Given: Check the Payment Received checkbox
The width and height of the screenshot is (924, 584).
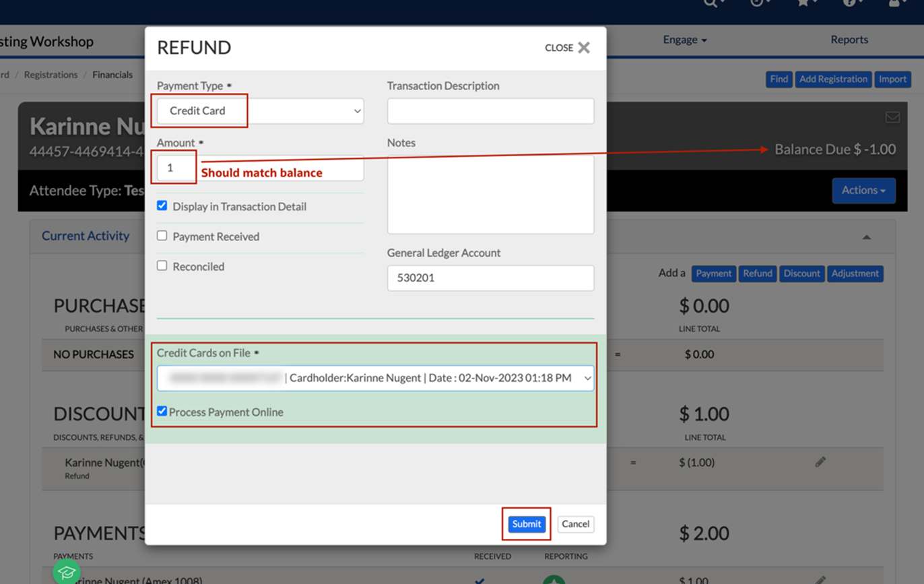Looking at the screenshot, I should point(162,236).
